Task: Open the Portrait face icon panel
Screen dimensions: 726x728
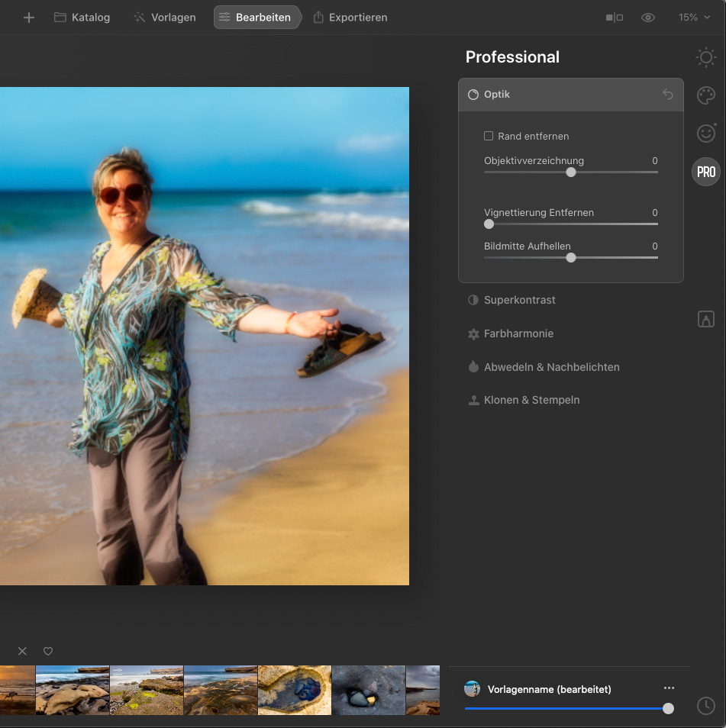Action: [x=706, y=133]
